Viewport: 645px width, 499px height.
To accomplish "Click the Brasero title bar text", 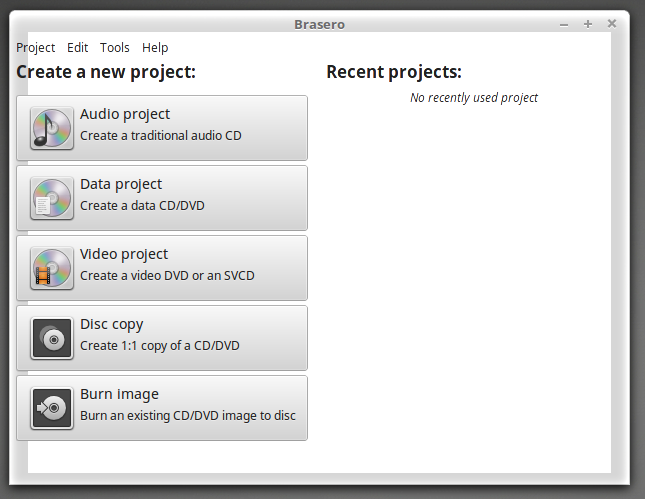I will pos(320,24).
